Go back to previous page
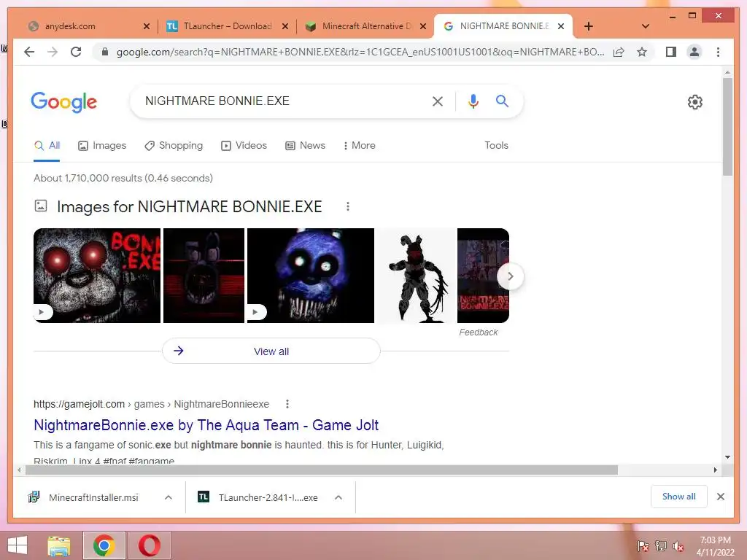 pos(29,52)
